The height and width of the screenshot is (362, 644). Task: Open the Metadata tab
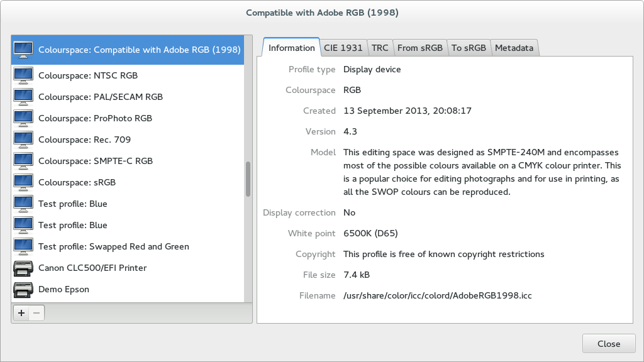coord(514,48)
